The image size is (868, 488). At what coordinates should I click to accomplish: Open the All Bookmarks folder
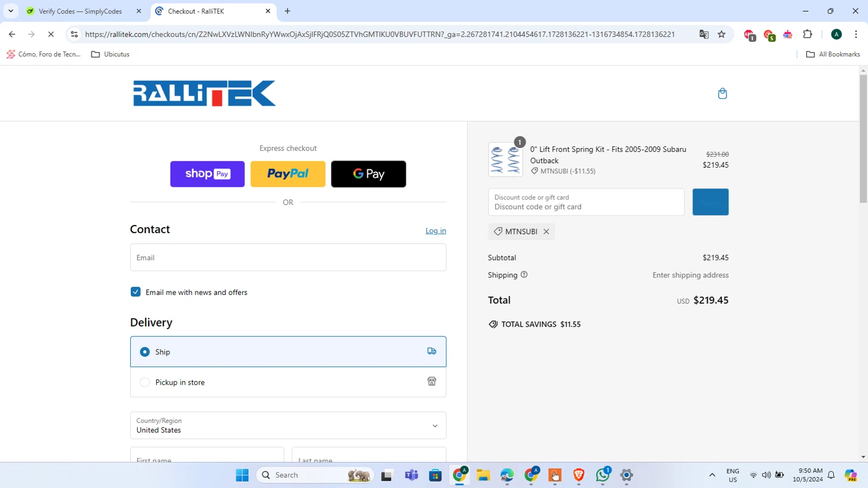[x=833, y=54]
